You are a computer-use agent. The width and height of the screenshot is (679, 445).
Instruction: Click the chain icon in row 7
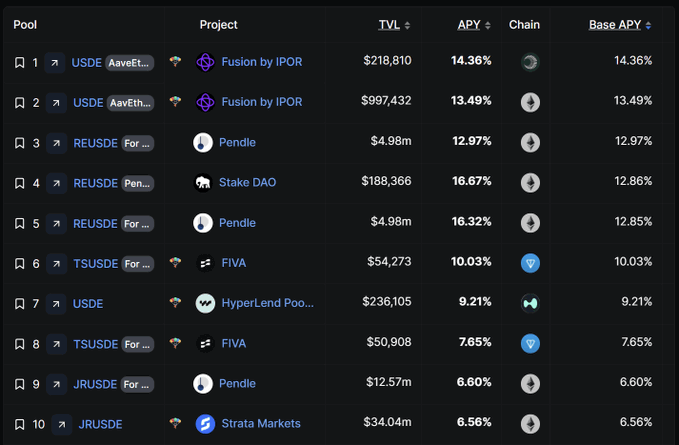click(x=530, y=303)
